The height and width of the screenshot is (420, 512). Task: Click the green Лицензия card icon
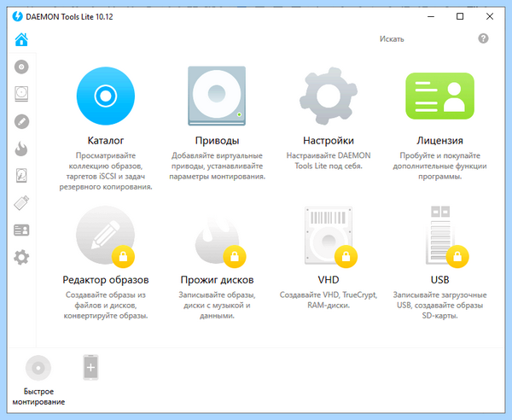point(439,96)
